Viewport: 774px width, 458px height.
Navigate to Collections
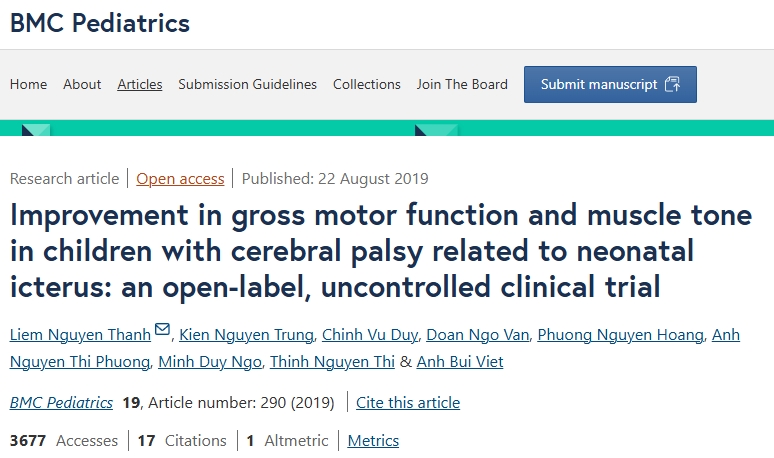coord(367,85)
